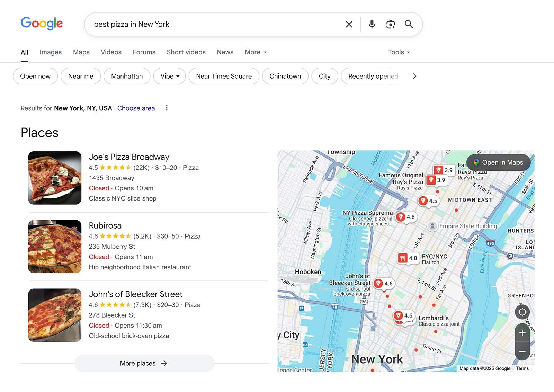Image resolution: width=554 pixels, height=392 pixels.
Task: Switch to the News tab
Action: pyautogui.click(x=225, y=52)
